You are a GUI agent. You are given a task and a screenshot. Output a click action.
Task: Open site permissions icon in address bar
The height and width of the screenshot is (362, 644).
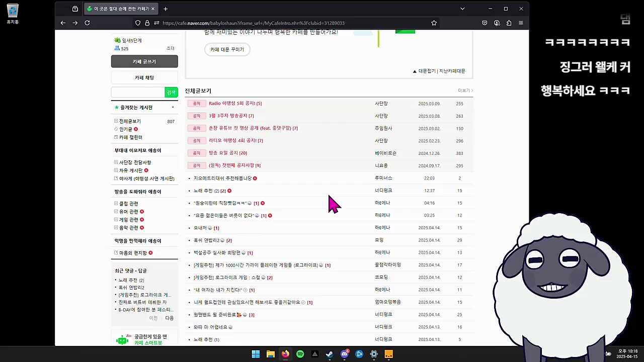[156, 23]
